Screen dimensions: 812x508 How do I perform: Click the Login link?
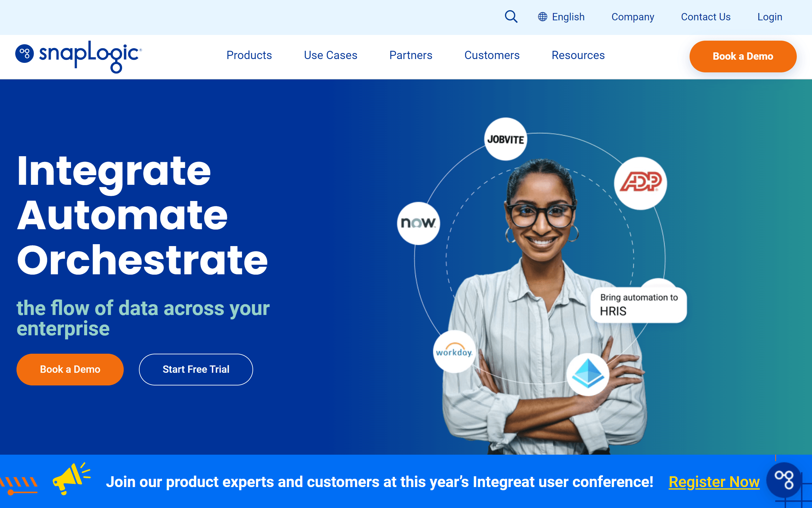click(770, 17)
